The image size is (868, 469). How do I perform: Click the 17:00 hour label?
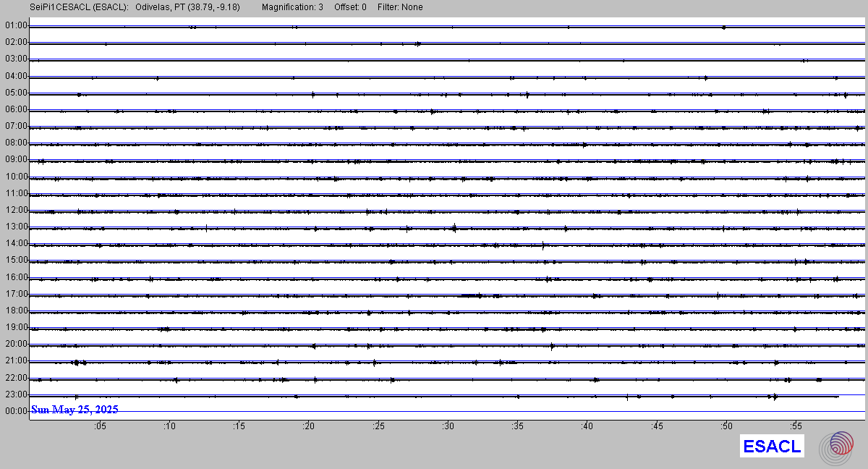pyautogui.click(x=16, y=294)
